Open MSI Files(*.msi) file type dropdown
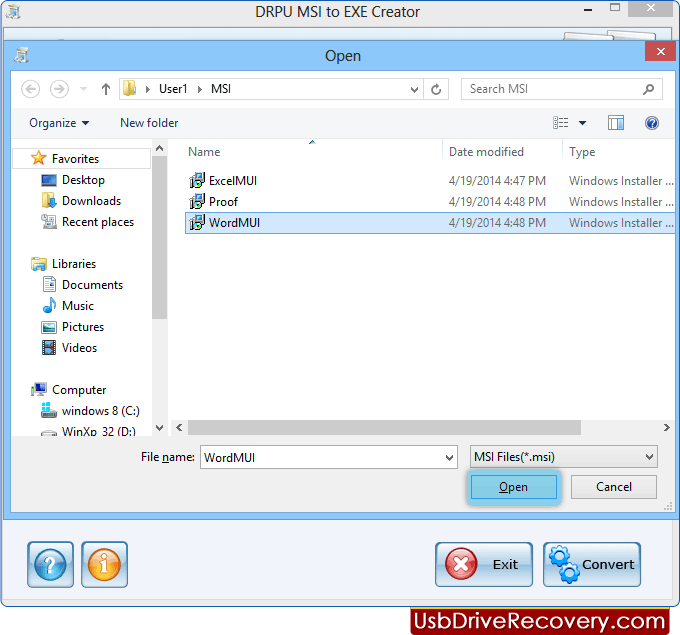This screenshot has height=635, width=680. [564, 457]
